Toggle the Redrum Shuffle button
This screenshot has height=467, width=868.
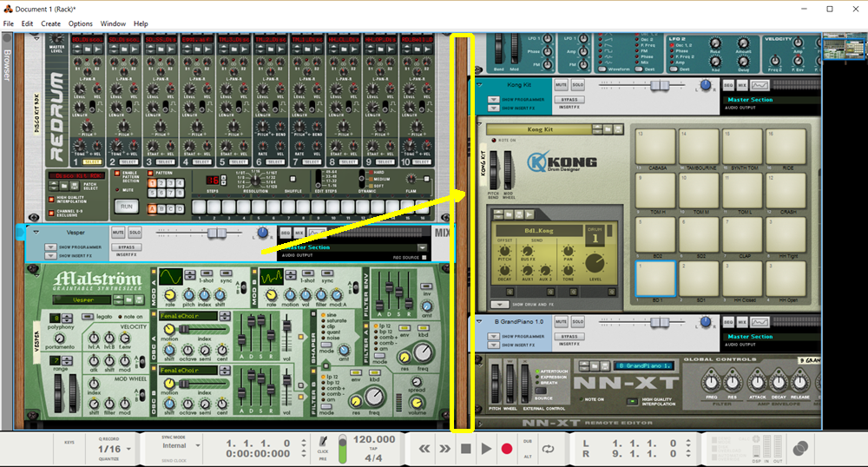coord(293,180)
